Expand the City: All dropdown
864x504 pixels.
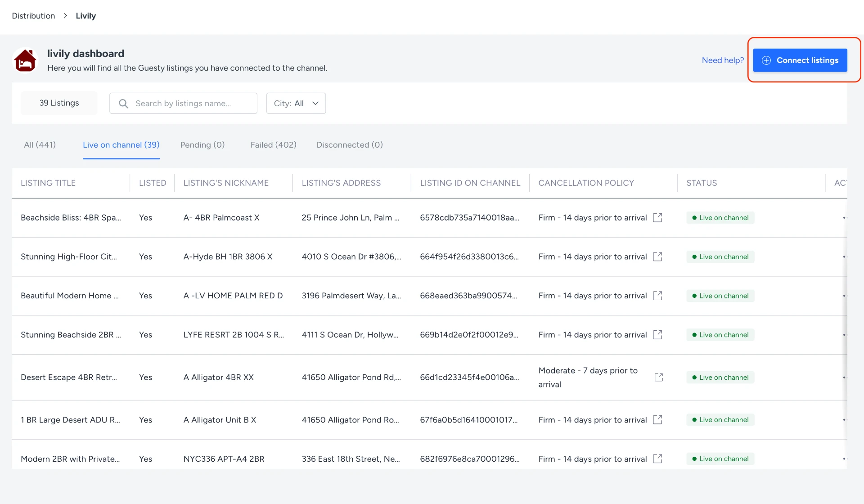click(296, 103)
